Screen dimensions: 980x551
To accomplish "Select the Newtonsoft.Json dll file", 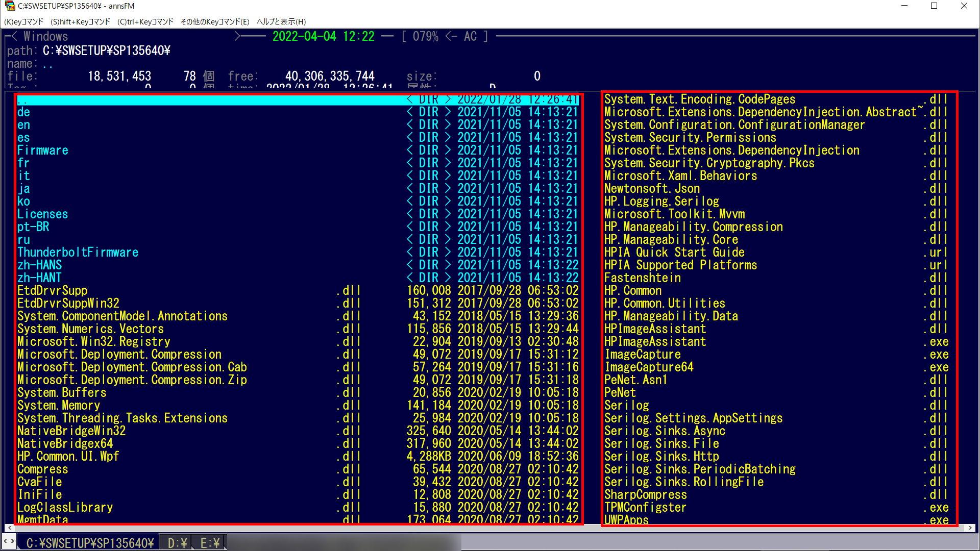I will (x=651, y=189).
